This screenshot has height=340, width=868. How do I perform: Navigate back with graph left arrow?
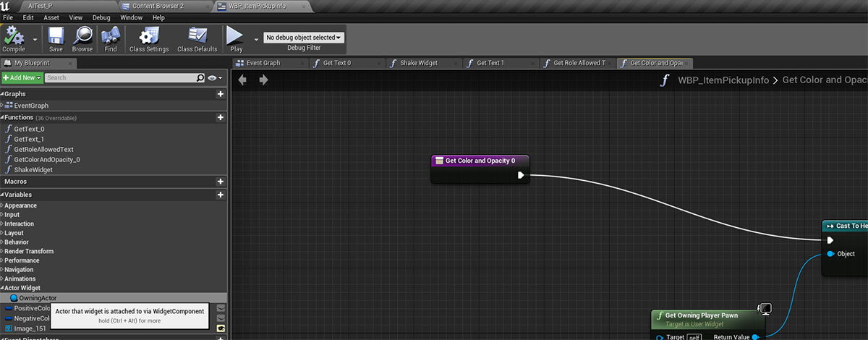click(x=242, y=80)
